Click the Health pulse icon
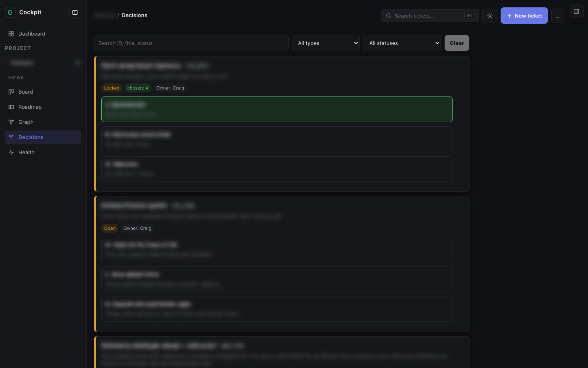Screen dimensions: 588x368 point(11,152)
